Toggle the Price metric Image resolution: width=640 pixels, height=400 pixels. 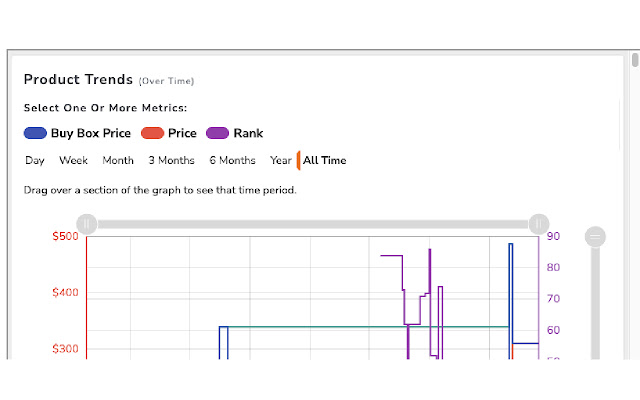169,133
